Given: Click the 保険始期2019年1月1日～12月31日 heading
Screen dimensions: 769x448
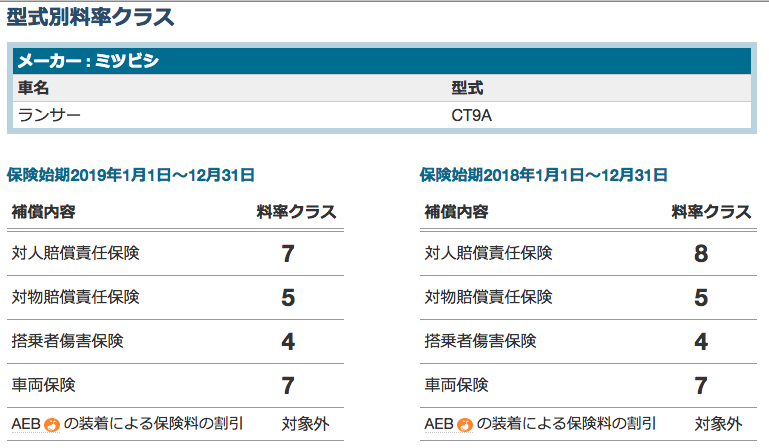Looking at the screenshot, I should pyautogui.click(x=130, y=175).
